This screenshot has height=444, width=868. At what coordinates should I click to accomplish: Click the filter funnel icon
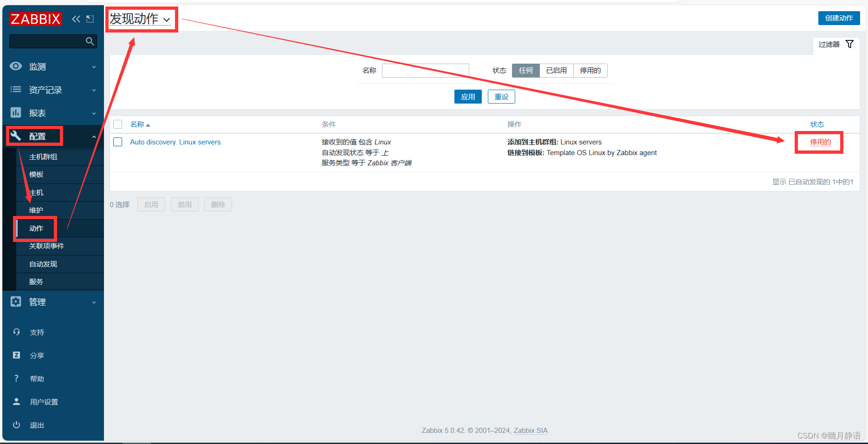pyautogui.click(x=849, y=44)
